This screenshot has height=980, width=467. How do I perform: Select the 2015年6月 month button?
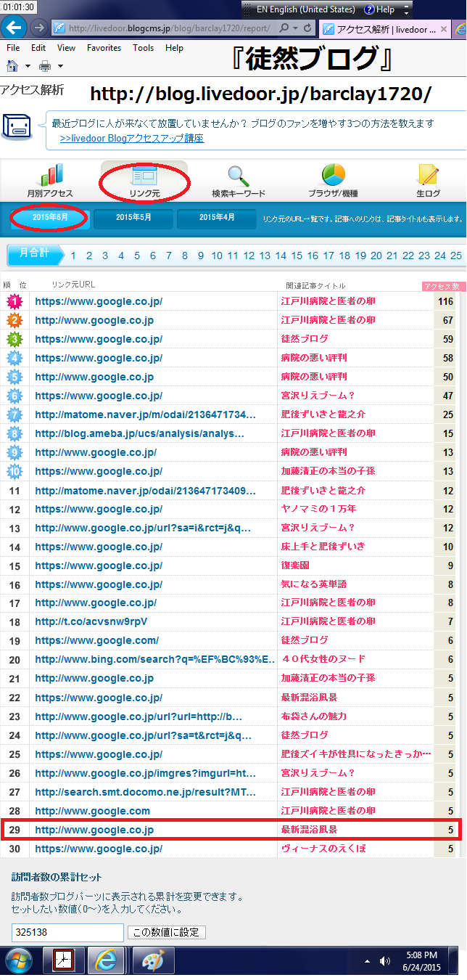coord(50,219)
